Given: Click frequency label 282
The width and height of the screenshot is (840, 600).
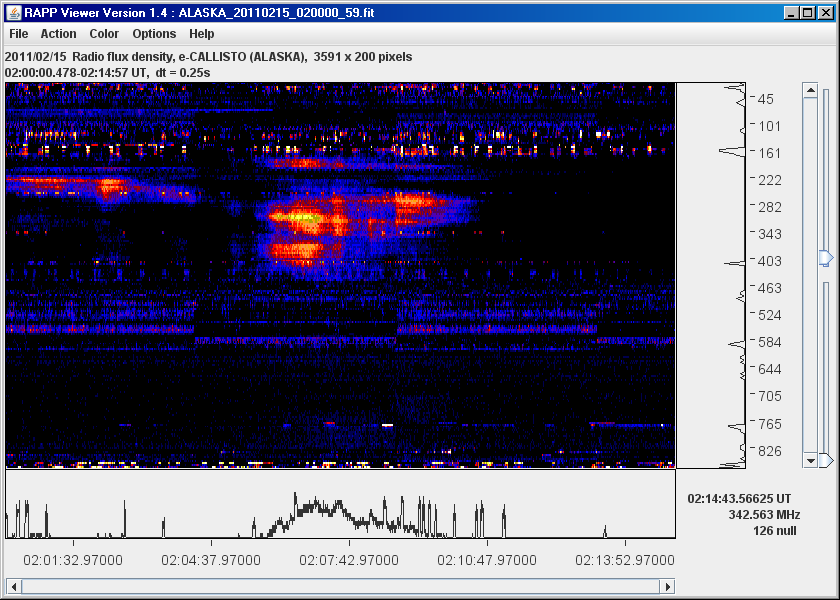Looking at the screenshot, I should click(769, 207).
